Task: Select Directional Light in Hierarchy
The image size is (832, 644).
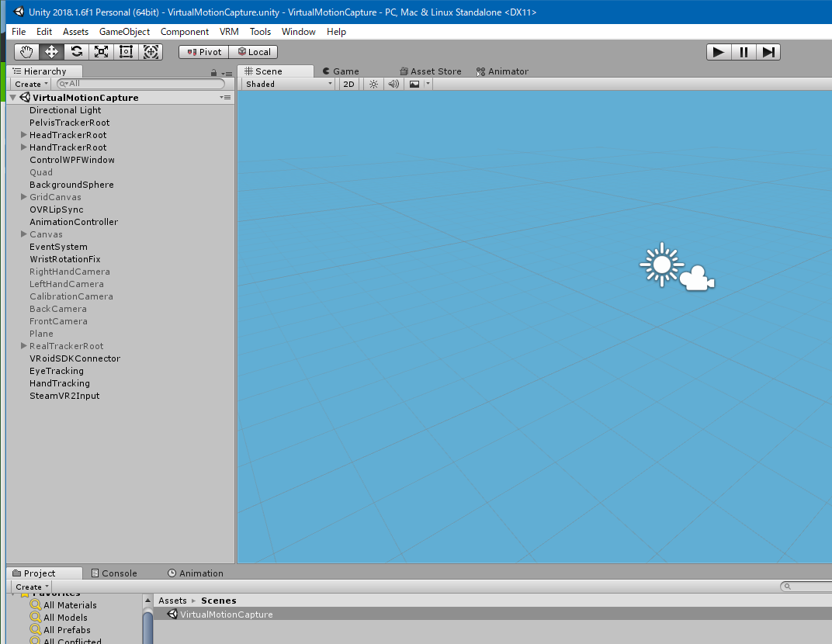Action: tap(120, 110)
